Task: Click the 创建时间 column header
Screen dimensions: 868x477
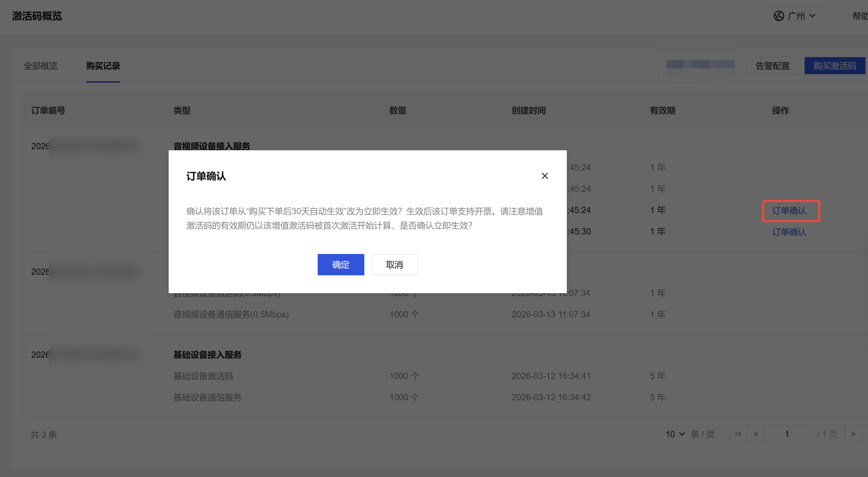Action: point(528,111)
